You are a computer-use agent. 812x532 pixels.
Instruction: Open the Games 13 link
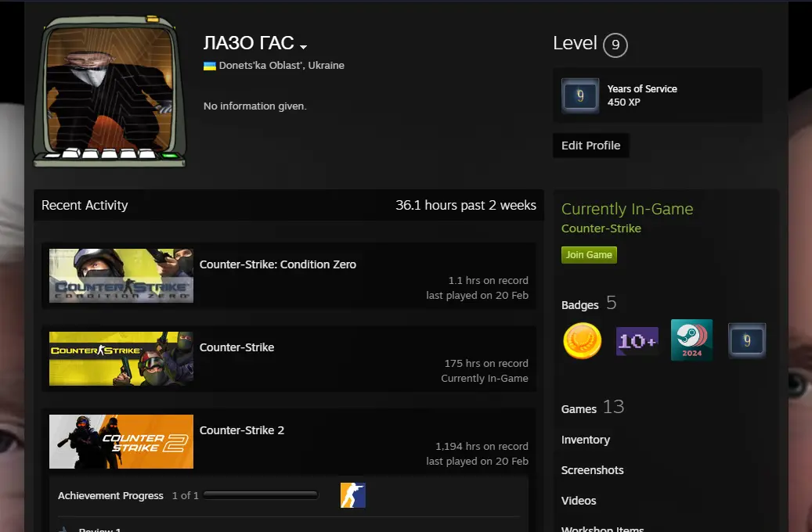[x=592, y=408]
